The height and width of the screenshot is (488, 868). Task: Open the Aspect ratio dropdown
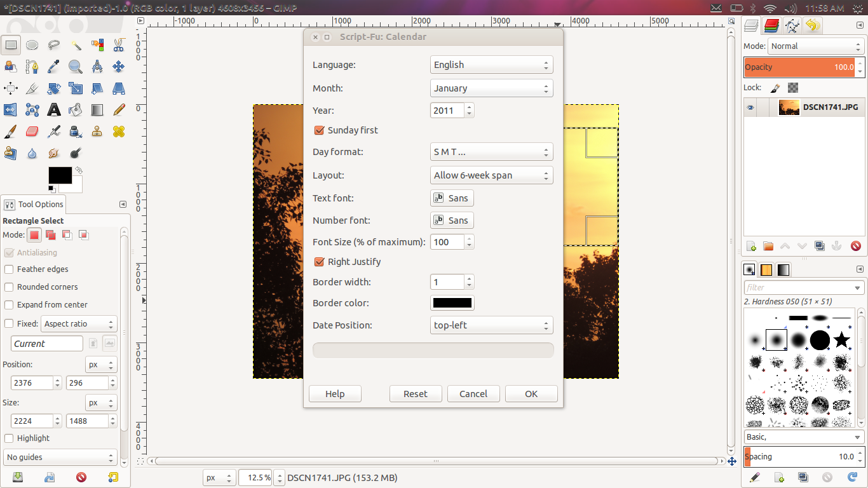click(79, 324)
